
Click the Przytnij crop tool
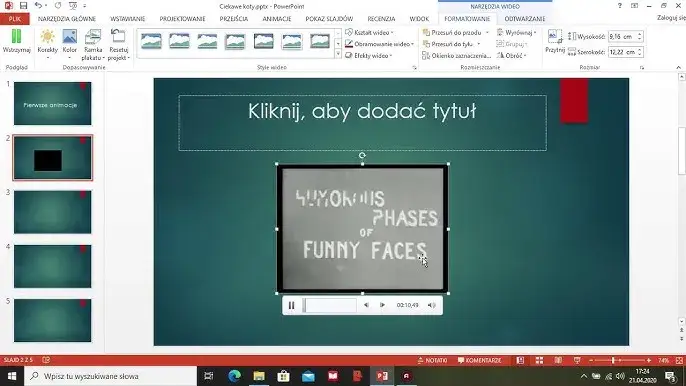[x=555, y=42]
